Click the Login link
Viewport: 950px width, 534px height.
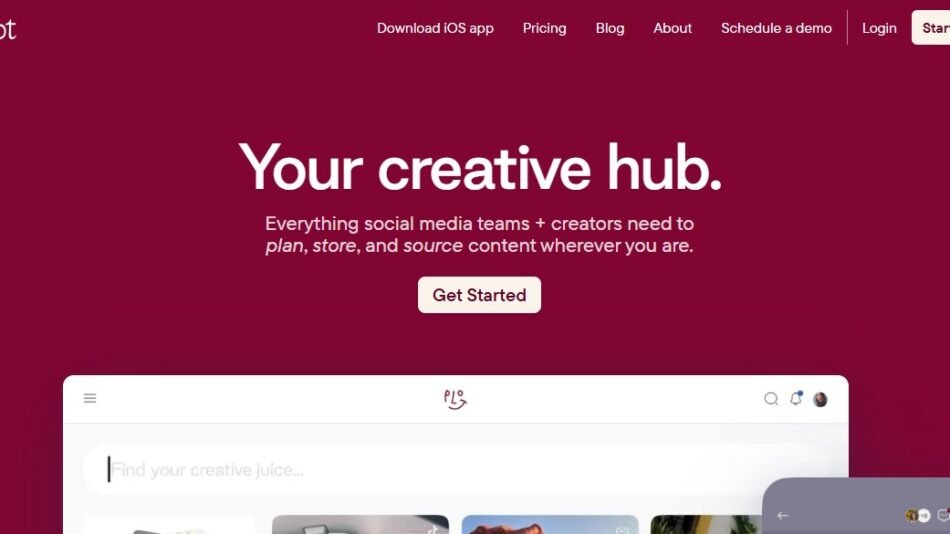(879, 28)
